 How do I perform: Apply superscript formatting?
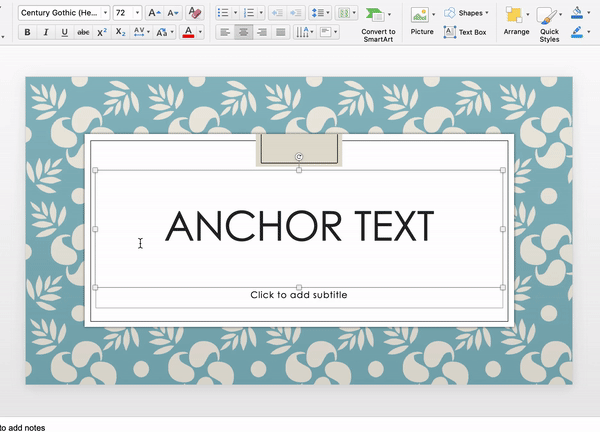tap(102, 32)
